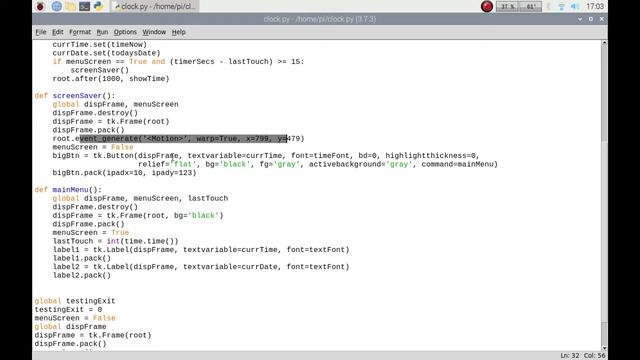This screenshot has height=360, width=640.
Task: Click the 'label1.pack()' line
Action: point(82,258)
